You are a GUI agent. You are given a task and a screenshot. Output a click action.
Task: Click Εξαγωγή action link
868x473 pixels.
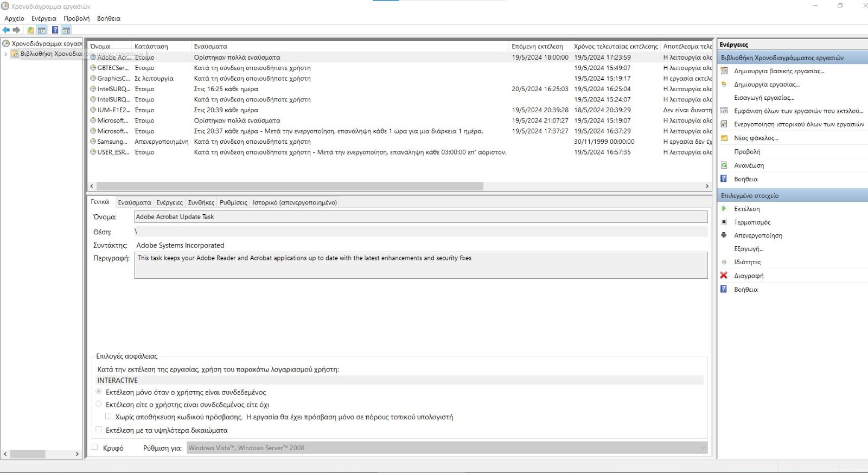point(749,248)
